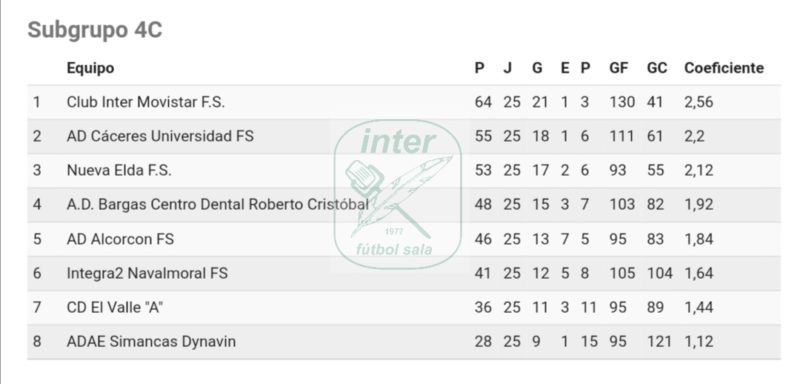Screen dimensions: 800x384
Task: Click the J games-played column header
Action: click(507, 68)
